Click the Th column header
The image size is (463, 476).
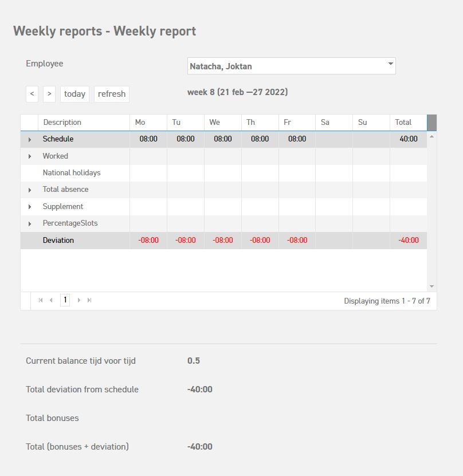click(260, 123)
